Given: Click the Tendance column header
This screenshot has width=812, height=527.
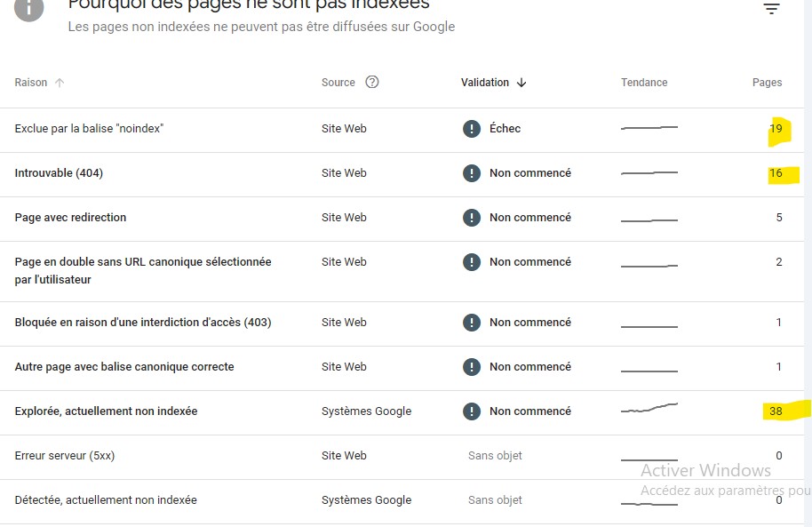Looking at the screenshot, I should click(x=644, y=83).
